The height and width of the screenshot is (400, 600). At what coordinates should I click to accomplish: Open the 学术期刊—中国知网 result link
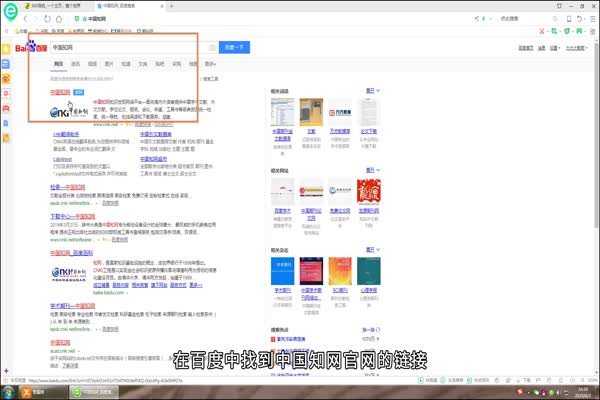point(72,306)
